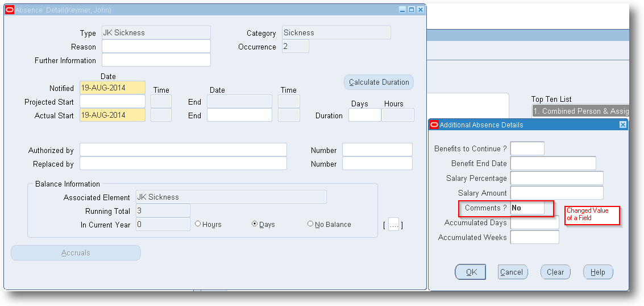Click the Calculate Duration button
This screenshot has width=644, height=306.
coord(379,82)
